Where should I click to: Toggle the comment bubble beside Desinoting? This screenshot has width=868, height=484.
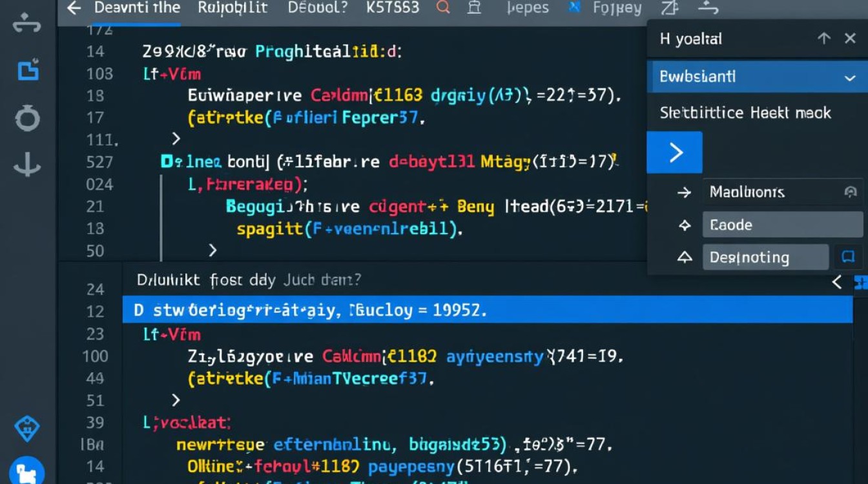pos(849,257)
